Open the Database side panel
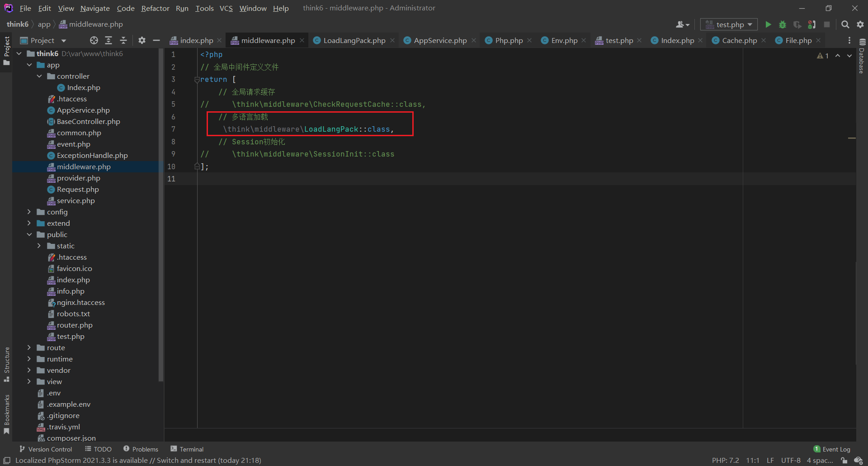Screen dimensions: 868x466 (862, 56)
